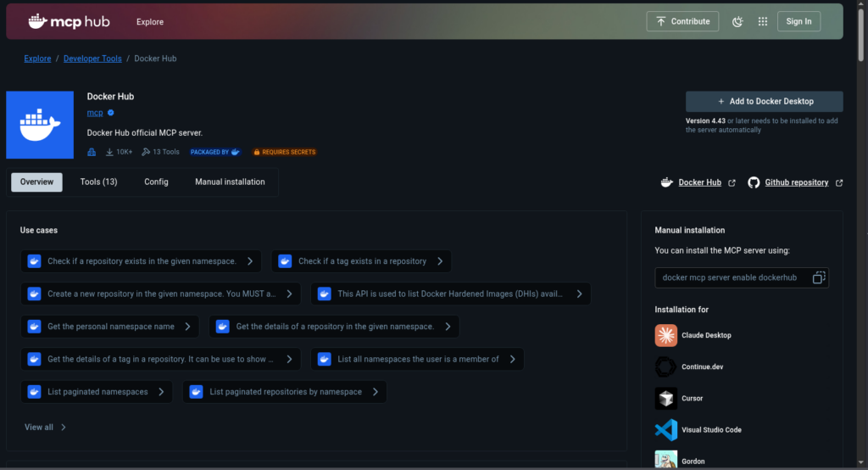The width and height of the screenshot is (868, 470).
Task: Click the Visual Studio Code icon
Action: point(666,430)
